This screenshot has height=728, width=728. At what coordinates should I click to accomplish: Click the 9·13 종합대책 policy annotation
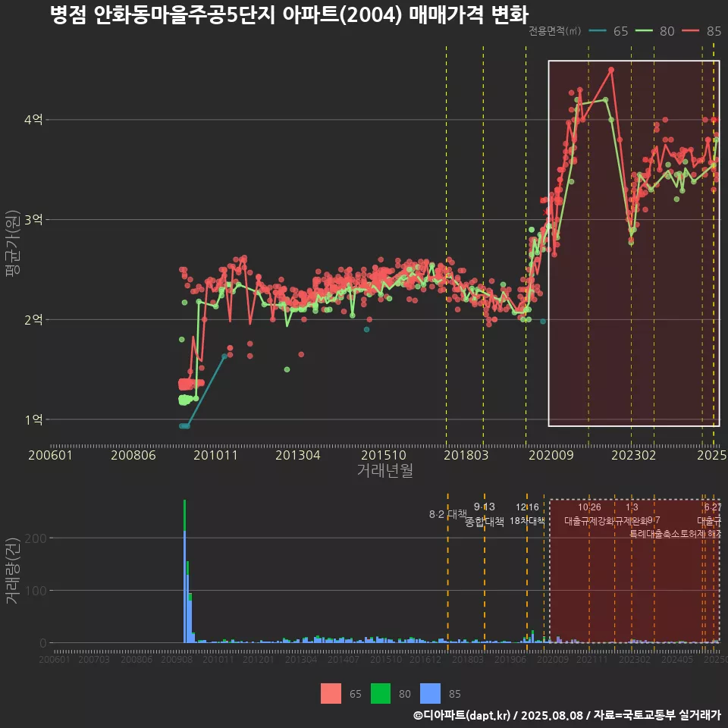(485, 514)
